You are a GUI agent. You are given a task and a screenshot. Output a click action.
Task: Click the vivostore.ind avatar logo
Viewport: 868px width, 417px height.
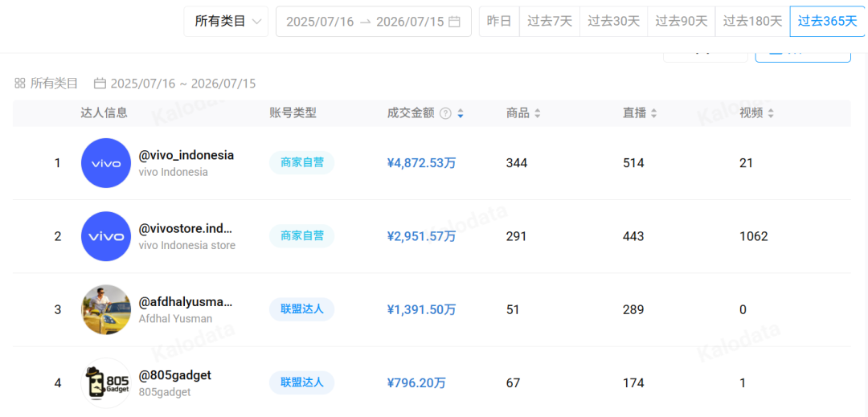(106, 236)
